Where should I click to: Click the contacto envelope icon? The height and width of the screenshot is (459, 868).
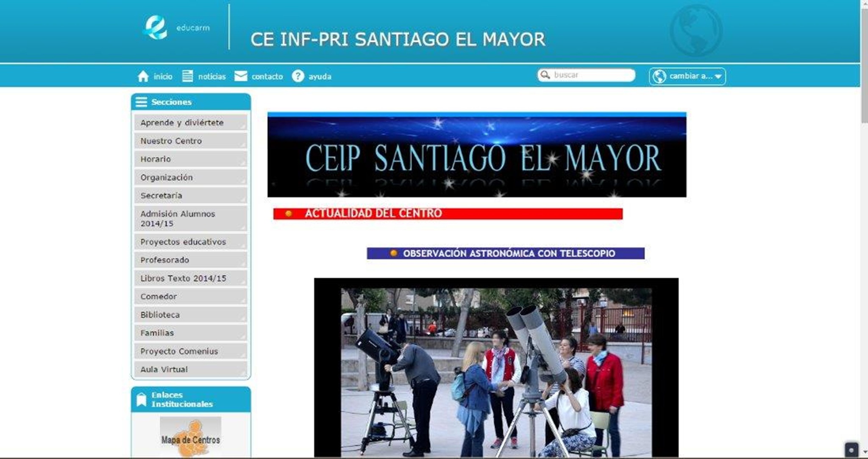click(x=241, y=76)
